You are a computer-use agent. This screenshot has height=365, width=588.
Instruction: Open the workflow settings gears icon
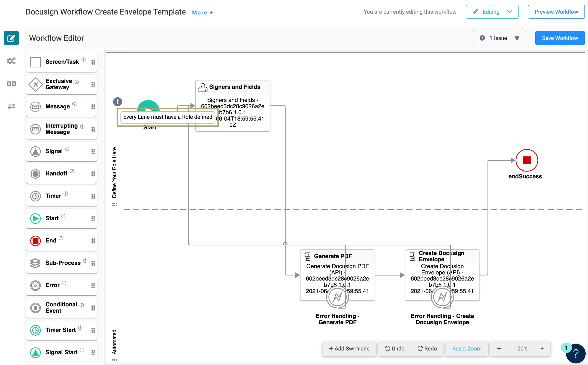pyautogui.click(x=11, y=61)
